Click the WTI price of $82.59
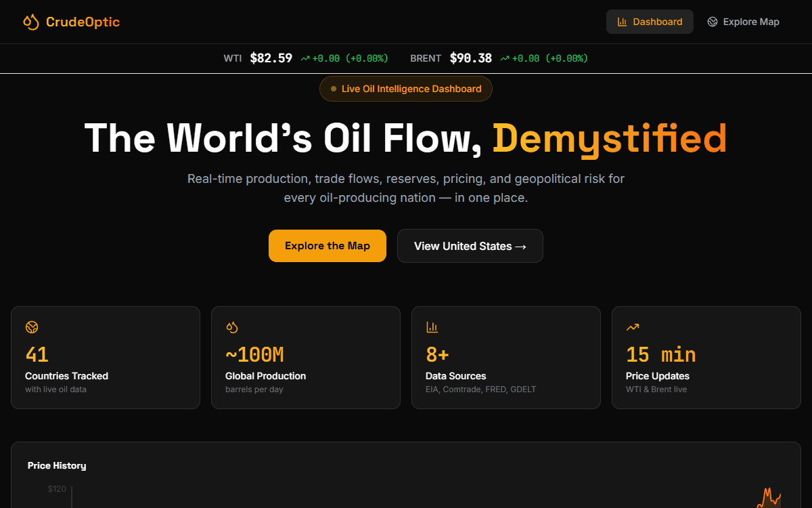The image size is (812, 508). click(271, 58)
